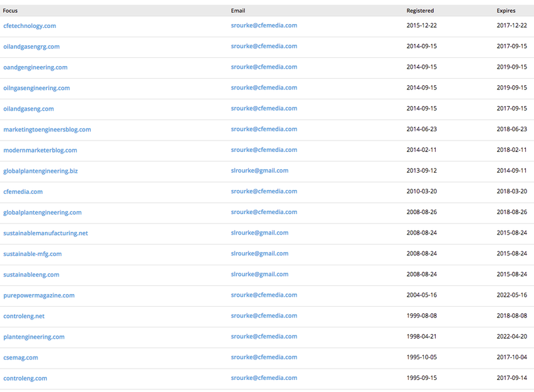Select the registered date 1999-08-08
534x392 pixels.
tap(422, 316)
